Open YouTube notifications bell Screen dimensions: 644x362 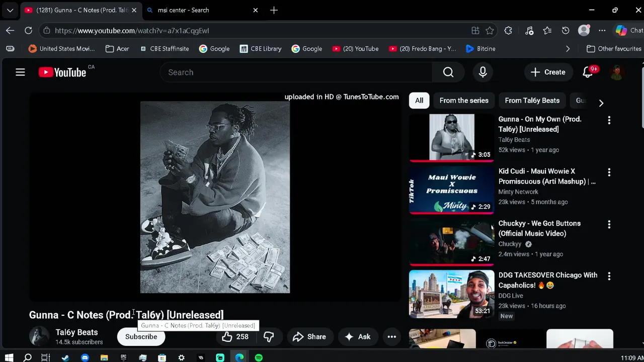click(588, 72)
